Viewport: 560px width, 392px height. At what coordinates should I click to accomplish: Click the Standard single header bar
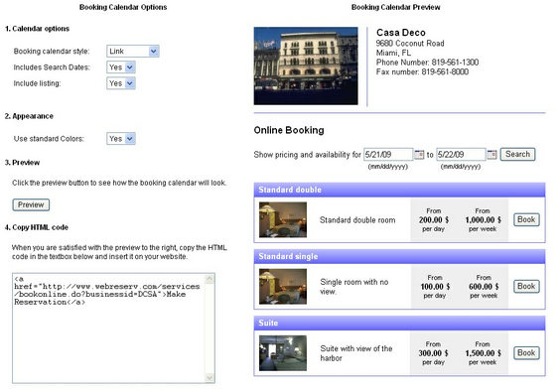(x=399, y=257)
